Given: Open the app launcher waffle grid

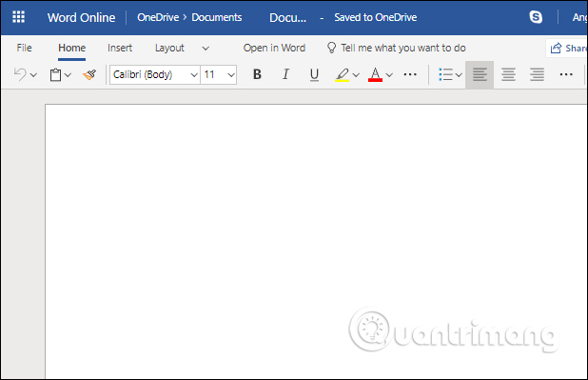Looking at the screenshot, I should click(18, 17).
